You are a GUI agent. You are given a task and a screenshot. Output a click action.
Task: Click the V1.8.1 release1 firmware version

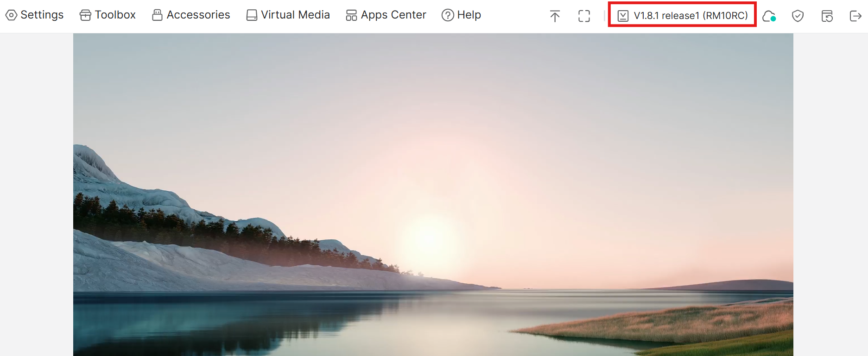pos(691,15)
